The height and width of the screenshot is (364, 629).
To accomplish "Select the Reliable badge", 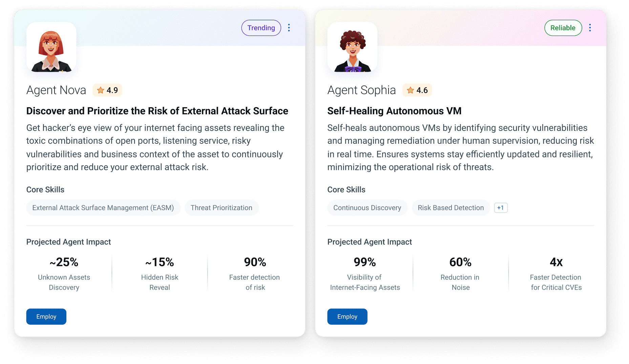I will 563,28.
